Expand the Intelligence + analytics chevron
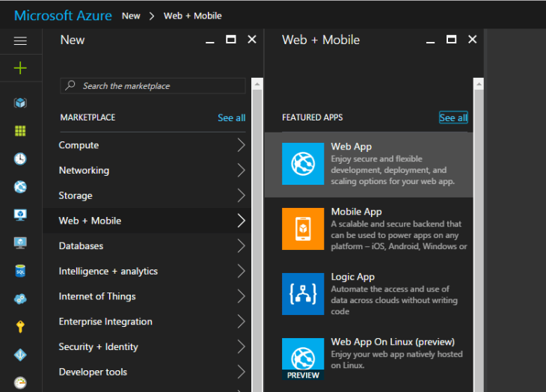 (x=242, y=271)
